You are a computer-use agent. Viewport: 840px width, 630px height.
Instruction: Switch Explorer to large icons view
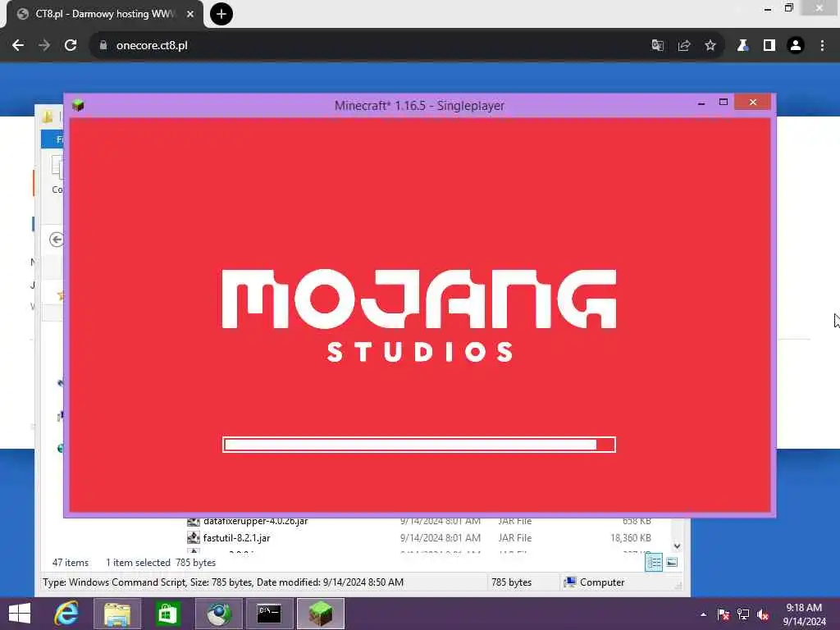click(x=672, y=563)
